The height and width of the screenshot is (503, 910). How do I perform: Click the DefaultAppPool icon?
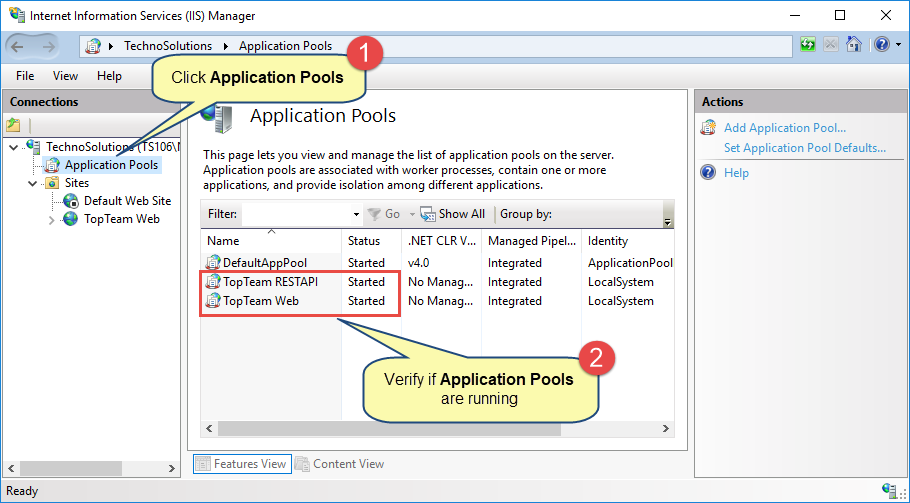click(213, 263)
